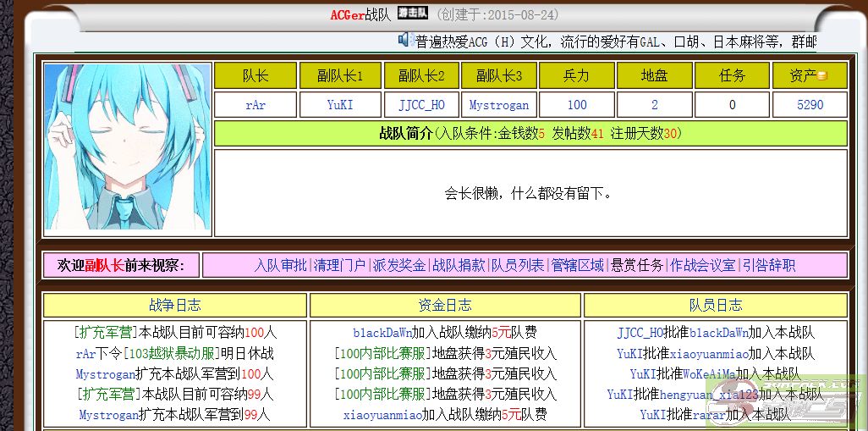Open captain rAr's profile link
The image size is (868, 431).
[x=255, y=105]
